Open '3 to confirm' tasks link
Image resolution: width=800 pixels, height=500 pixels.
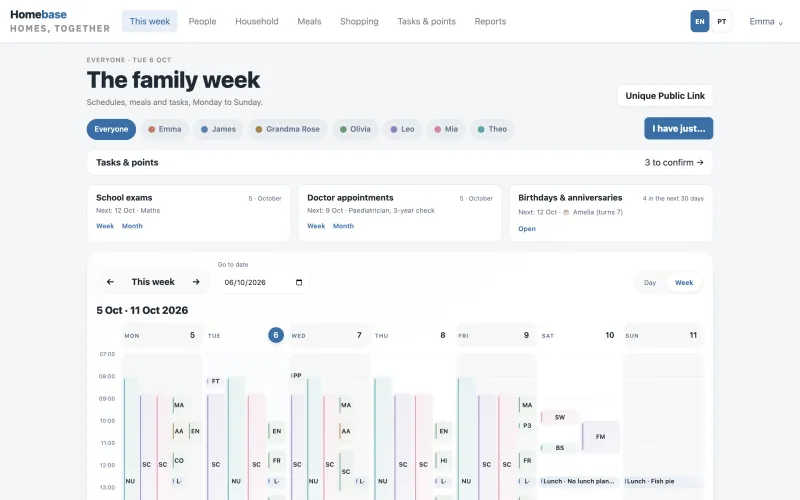[x=674, y=162]
